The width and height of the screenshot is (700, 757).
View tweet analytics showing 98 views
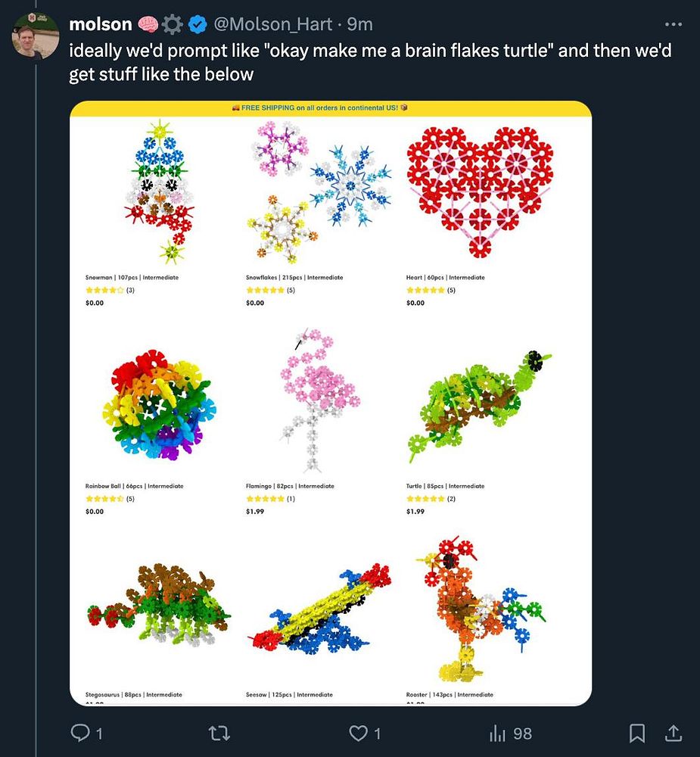[511, 733]
